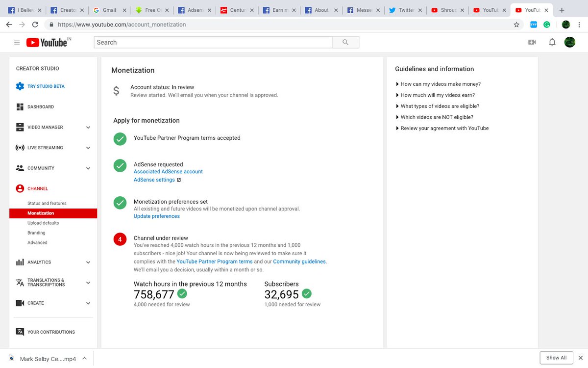
Task: Select the 32,695 subscribers value
Action: pos(281,294)
